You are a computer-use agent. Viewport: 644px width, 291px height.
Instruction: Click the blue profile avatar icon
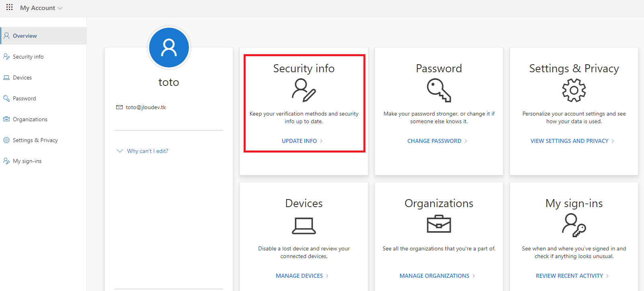pos(169,47)
